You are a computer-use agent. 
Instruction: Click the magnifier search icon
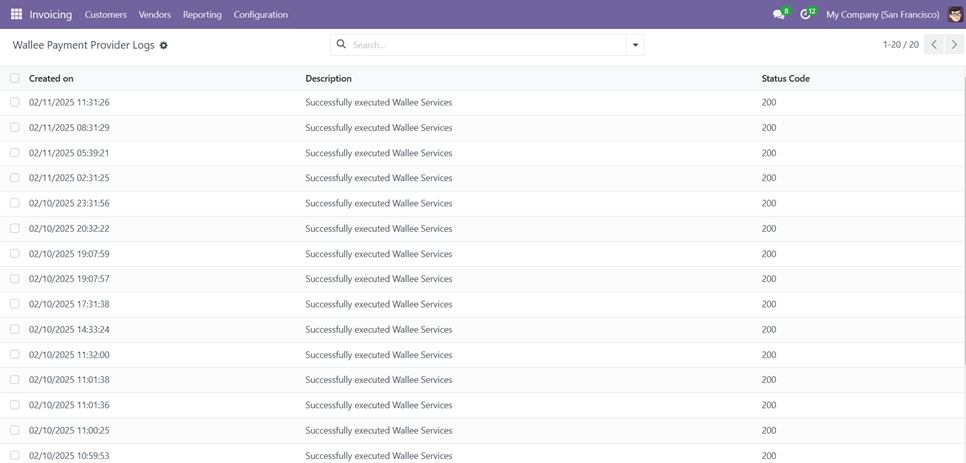point(341,45)
